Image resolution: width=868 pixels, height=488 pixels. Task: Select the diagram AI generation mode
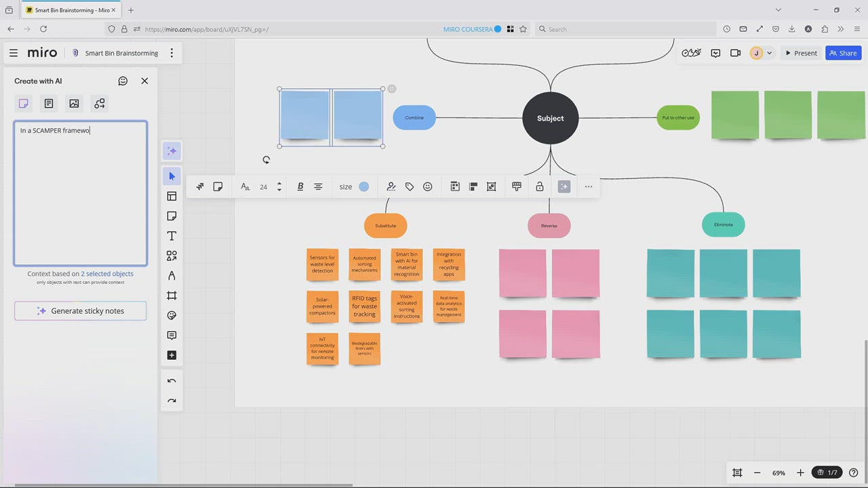[100, 104]
